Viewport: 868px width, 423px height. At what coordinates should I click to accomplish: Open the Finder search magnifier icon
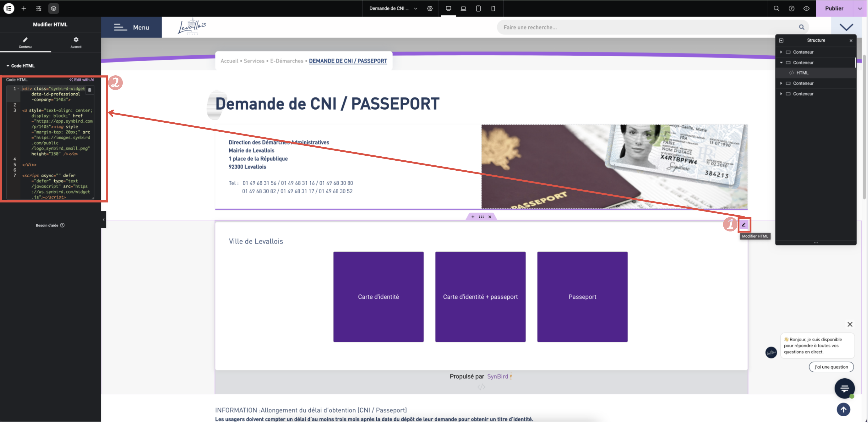point(776,8)
